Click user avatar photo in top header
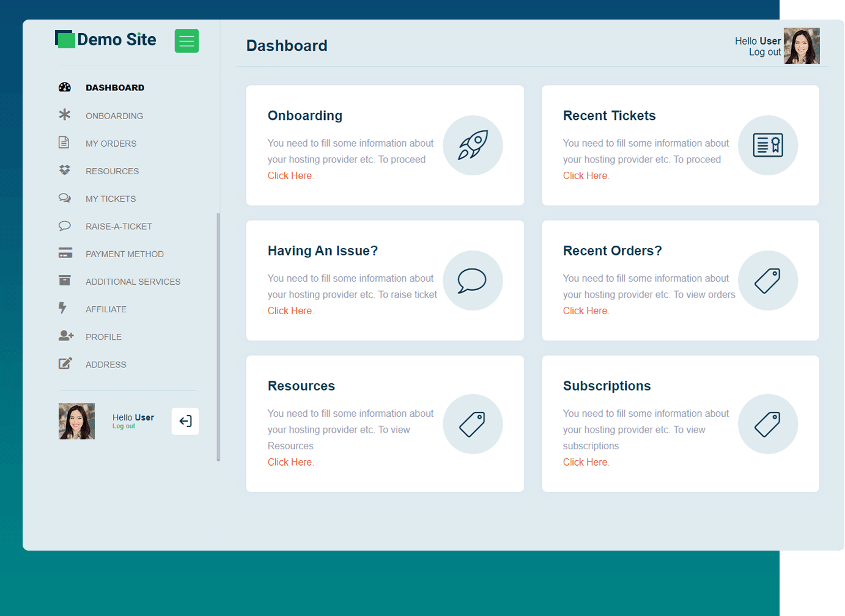Screen dimensions: 845x616 point(802,46)
